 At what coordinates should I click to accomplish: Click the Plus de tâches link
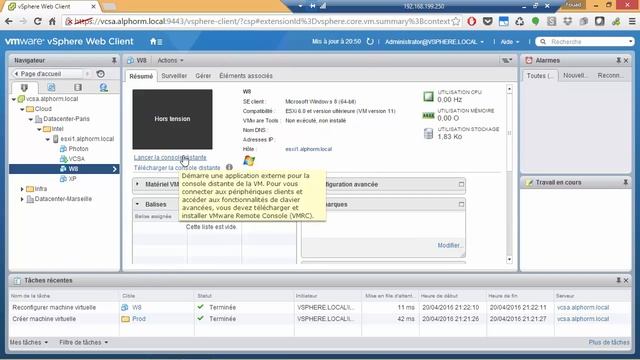click(609, 342)
